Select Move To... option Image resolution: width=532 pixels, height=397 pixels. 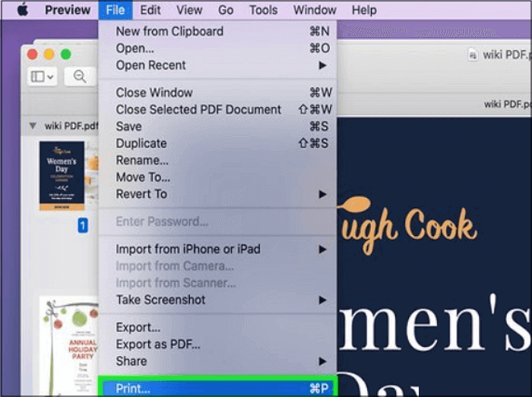(217, 177)
